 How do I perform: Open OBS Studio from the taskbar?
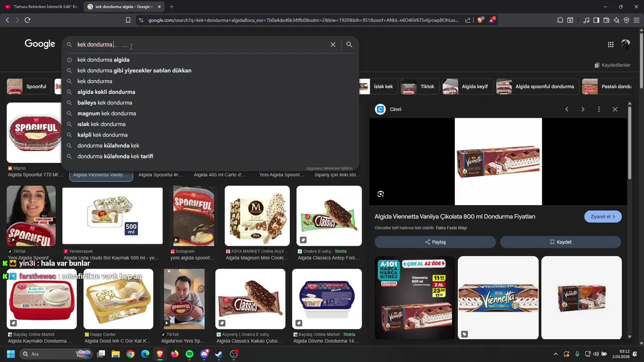[x=233, y=354]
